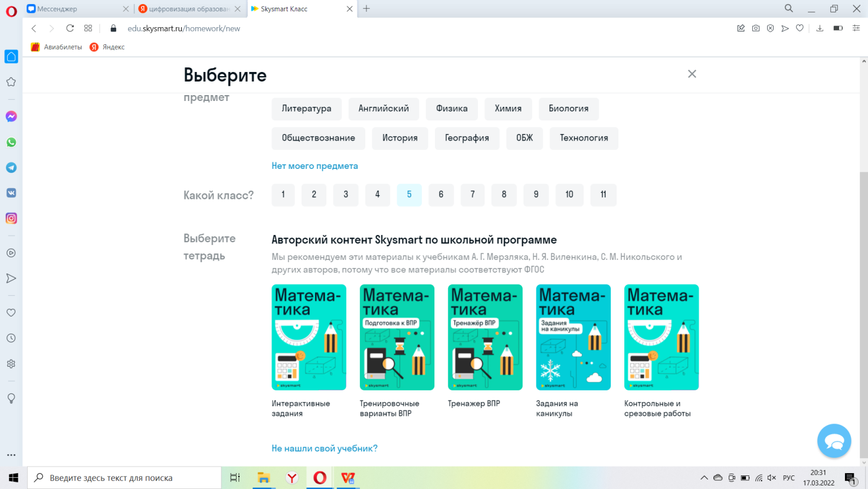Take a snapshot with the camera icon

[x=756, y=28]
